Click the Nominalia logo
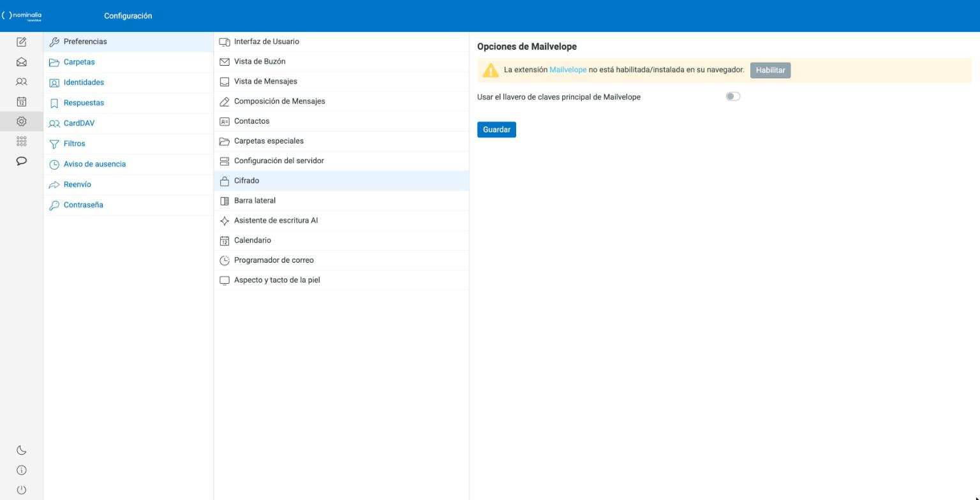980x500 pixels. click(22, 16)
